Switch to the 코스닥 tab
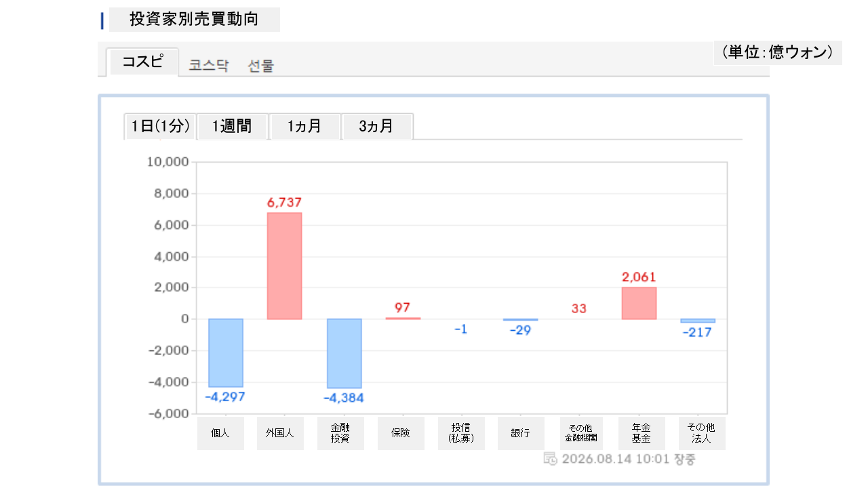 coord(209,66)
